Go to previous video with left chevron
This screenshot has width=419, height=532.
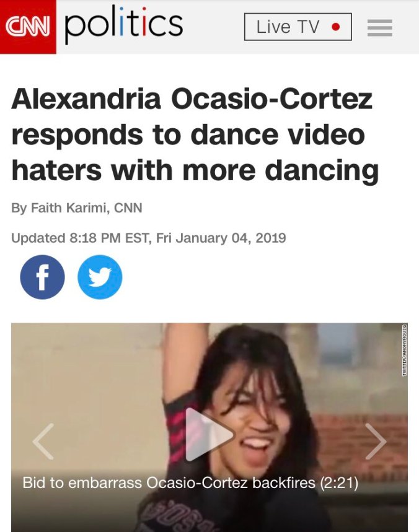click(x=43, y=441)
